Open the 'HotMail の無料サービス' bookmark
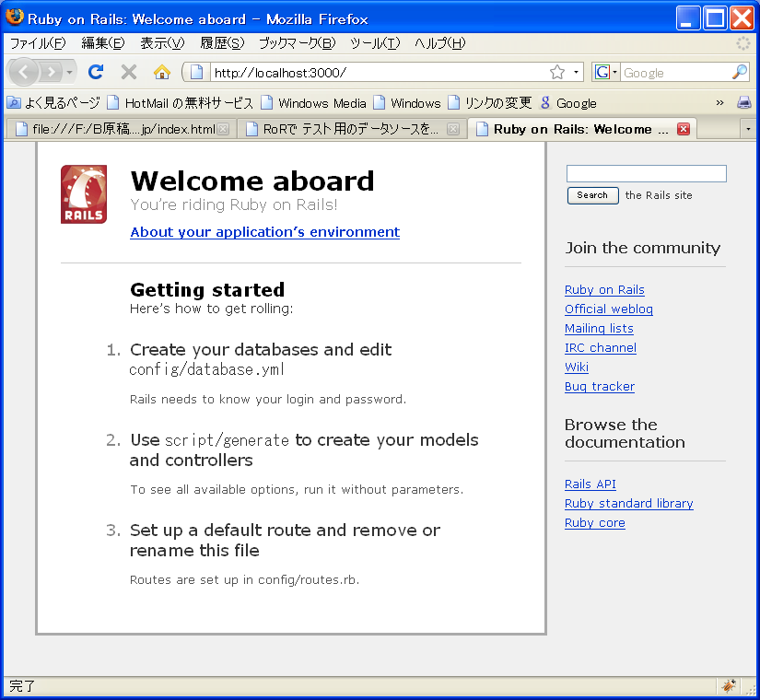The width and height of the screenshot is (760, 700). click(x=181, y=103)
